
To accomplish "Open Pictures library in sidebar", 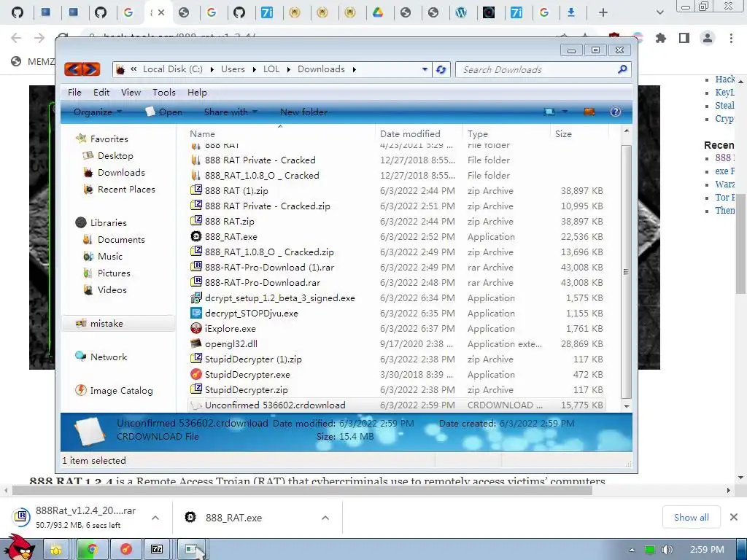I will [107, 273].
